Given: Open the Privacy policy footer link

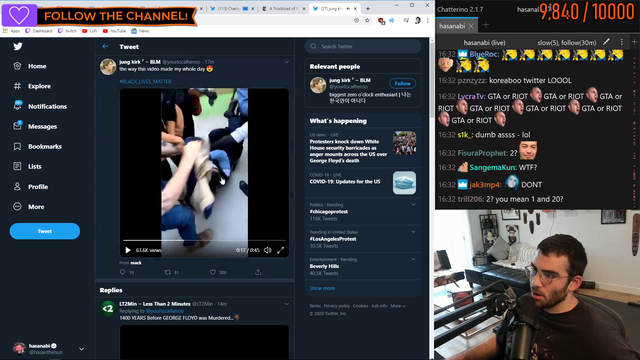Looking at the screenshot, I should [337, 306].
